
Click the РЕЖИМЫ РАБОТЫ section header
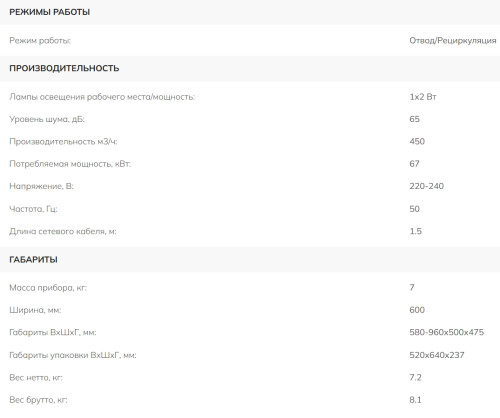point(50,12)
